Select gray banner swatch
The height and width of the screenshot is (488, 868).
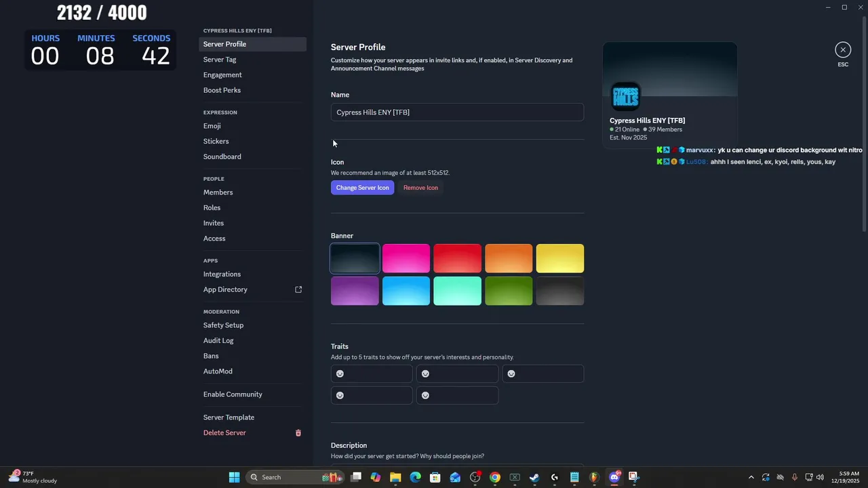point(560,291)
